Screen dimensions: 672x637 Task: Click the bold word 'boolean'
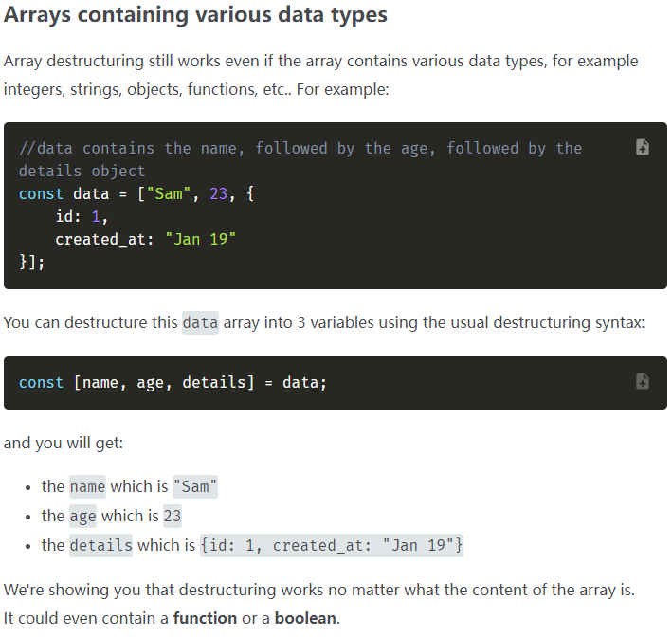tap(304, 618)
